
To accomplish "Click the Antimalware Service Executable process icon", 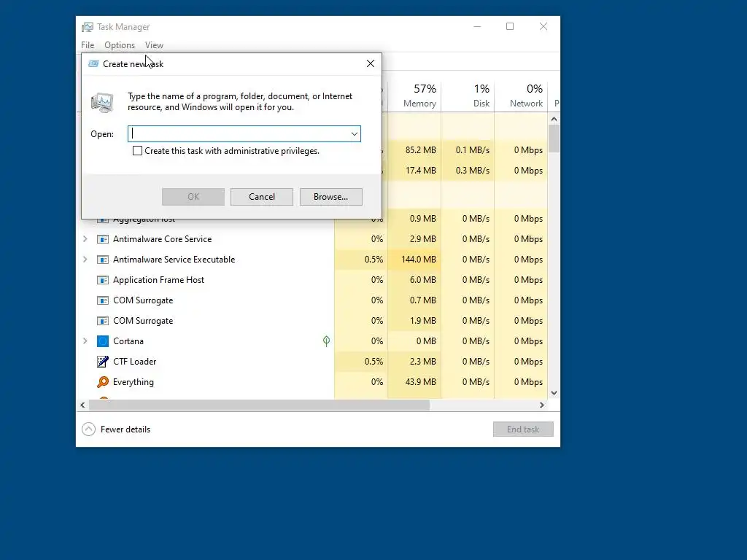I will pyautogui.click(x=102, y=260).
